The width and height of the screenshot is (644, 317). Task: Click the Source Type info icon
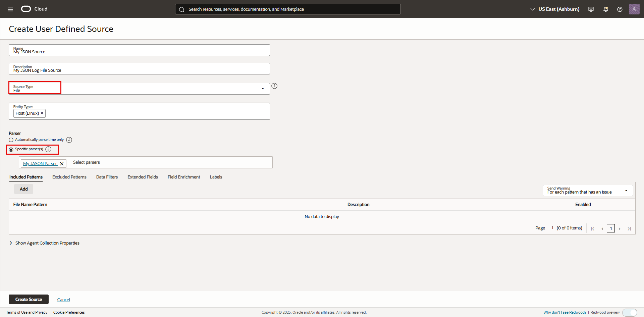pos(274,86)
